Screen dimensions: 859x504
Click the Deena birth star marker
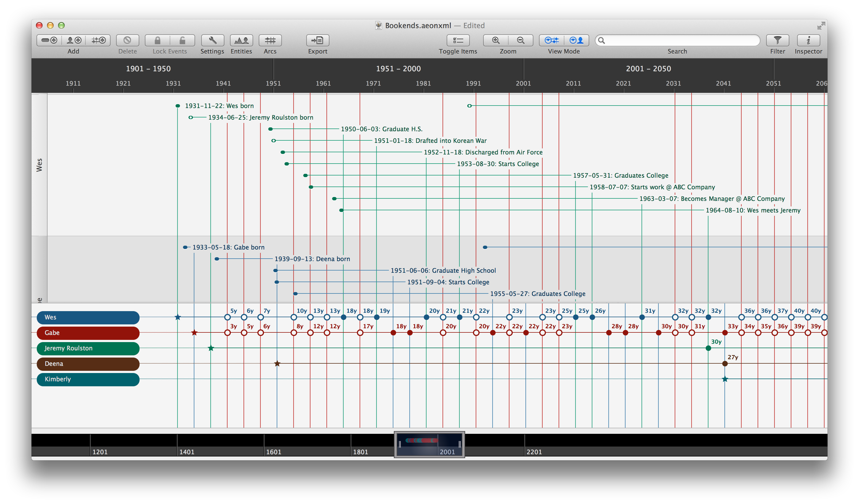click(277, 364)
